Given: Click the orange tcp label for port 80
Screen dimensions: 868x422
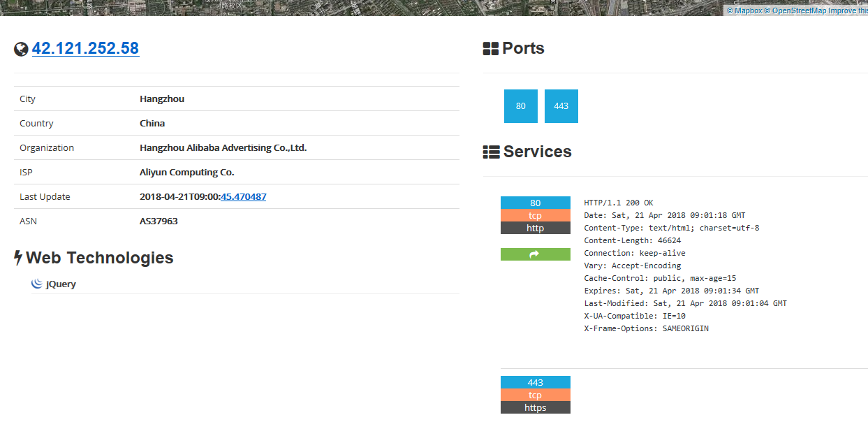Looking at the screenshot, I should click(536, 215).
